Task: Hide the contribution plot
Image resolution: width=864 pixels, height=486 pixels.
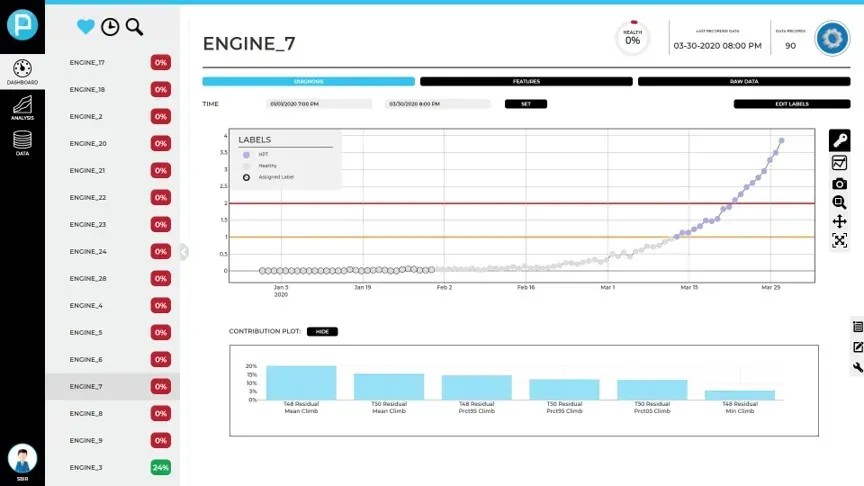Action: tap(322, 332)
